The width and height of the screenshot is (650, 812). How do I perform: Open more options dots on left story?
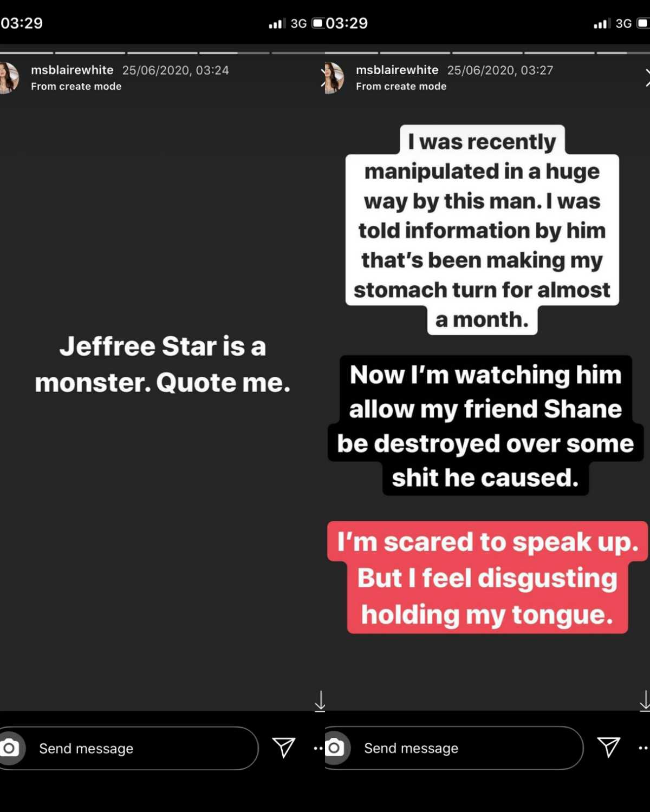318,749
